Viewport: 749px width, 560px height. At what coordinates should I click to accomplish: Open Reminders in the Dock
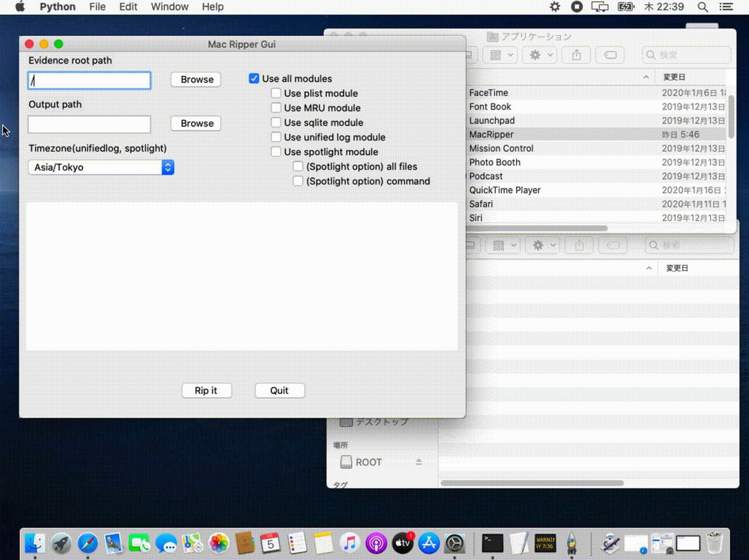pyautogui.click(x=297, y=543)
